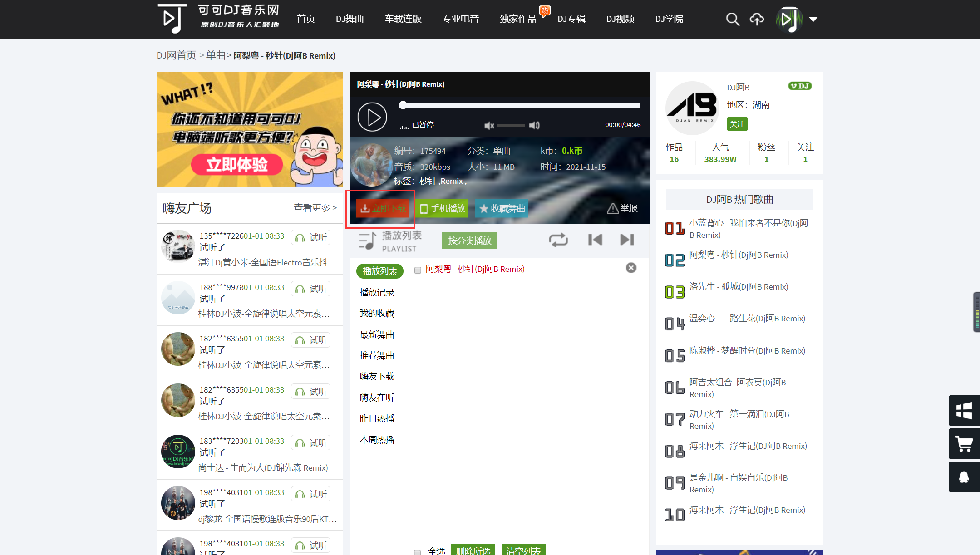
Task: Select the 播放列表 tab
Action: click(380, 271)
